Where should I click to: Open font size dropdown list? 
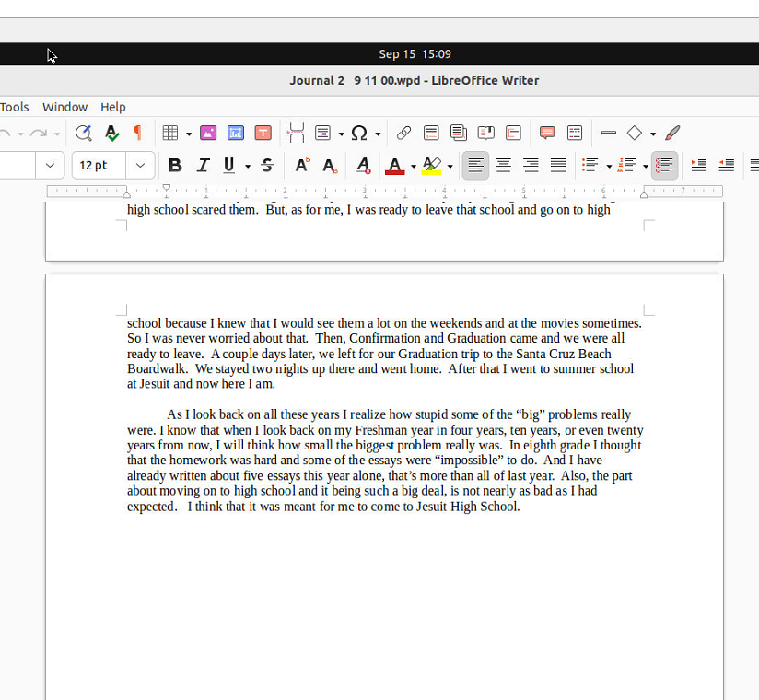(140, 166)
